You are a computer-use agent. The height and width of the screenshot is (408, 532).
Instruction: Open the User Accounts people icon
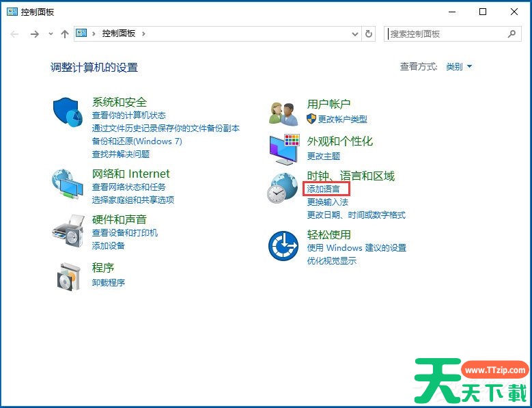[283, 113]
